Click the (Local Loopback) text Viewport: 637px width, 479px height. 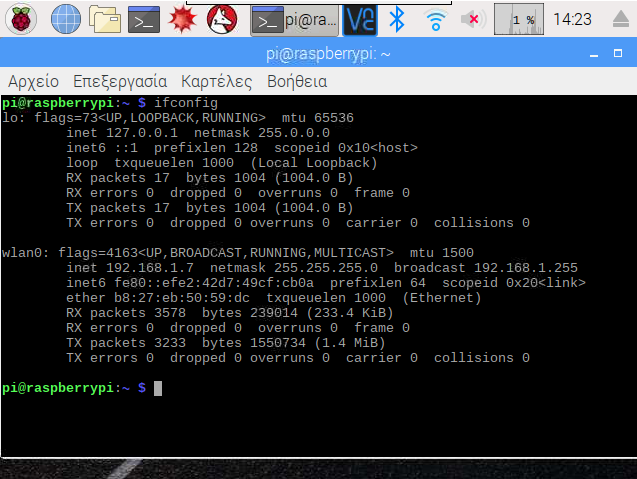point(314,163)
